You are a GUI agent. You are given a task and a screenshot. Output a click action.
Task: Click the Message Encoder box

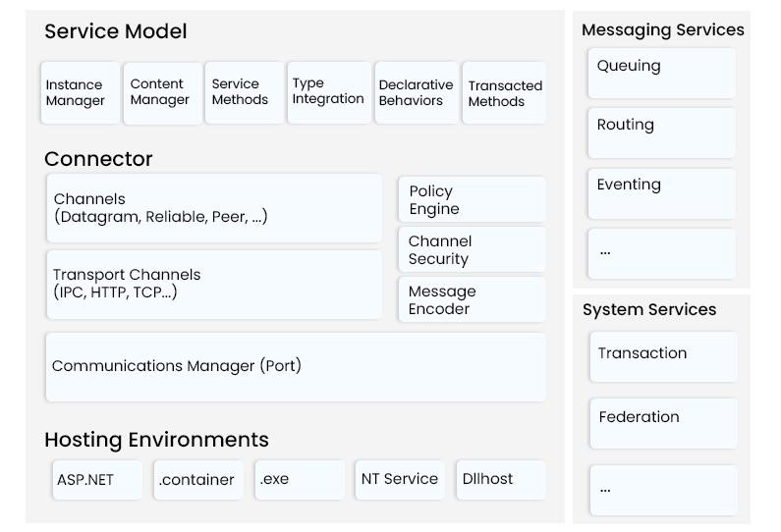(x=472, y=300)
